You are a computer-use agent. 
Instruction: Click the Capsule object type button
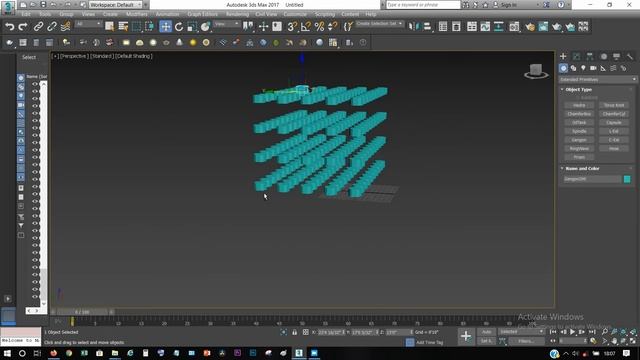pos(614,122)
